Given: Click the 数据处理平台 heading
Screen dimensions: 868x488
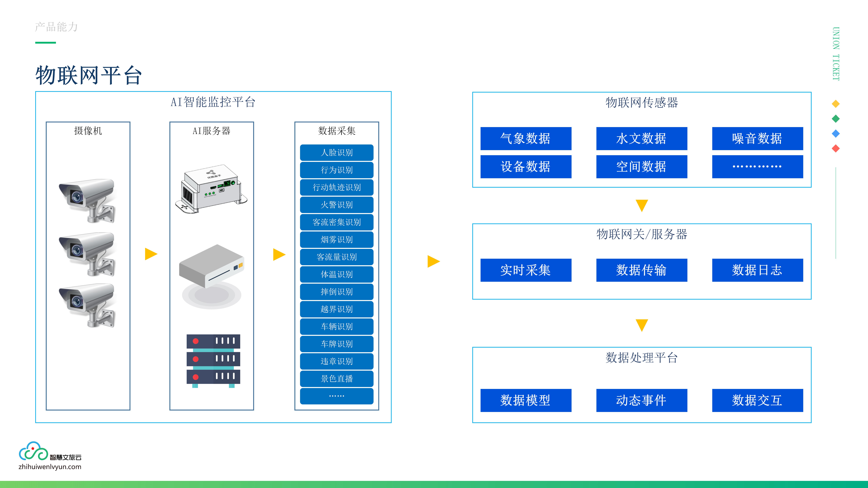Looking at the screenshot, I should pyautogui.click(x=642, y=358).
